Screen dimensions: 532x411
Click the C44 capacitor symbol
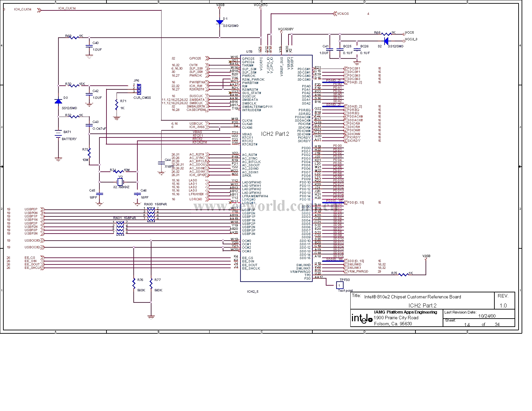pyautogui.click(x=161, y=163)
